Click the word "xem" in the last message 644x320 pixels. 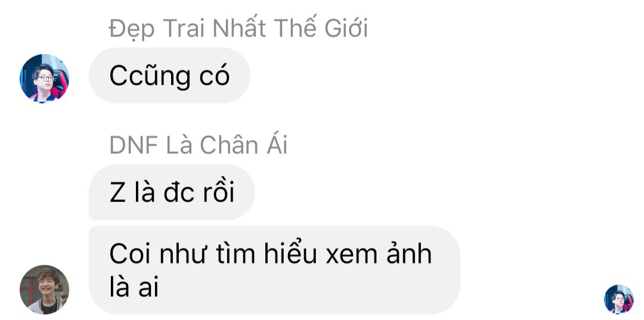tap(348, 256)
